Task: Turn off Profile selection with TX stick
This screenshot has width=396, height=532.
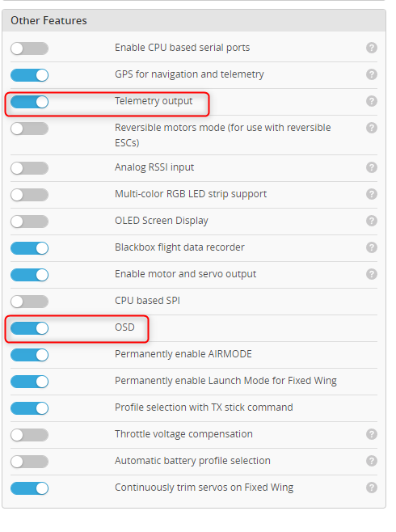Action: (29, 408)
